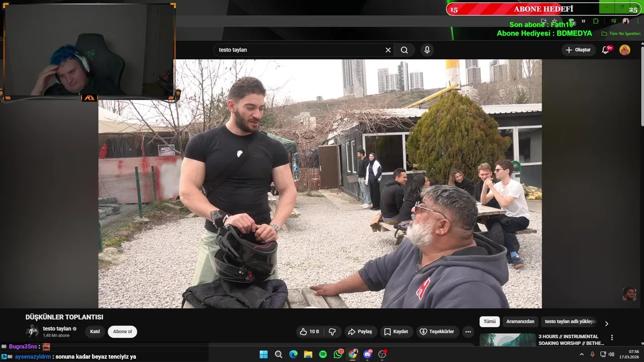Open media control icon in browser toolbar
This screenshot has height=362, width=644.
pos(614,21)
